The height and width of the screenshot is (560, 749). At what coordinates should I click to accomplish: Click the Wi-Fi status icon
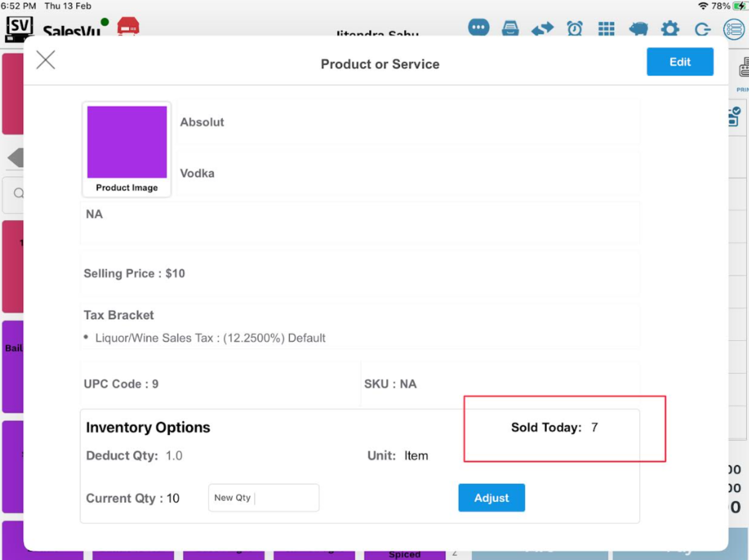(x=703, y=6)
